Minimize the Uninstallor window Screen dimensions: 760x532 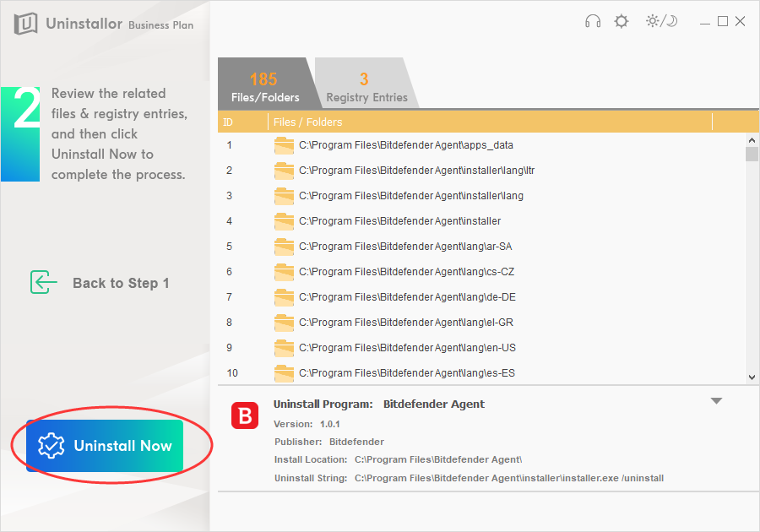point(705,22)
